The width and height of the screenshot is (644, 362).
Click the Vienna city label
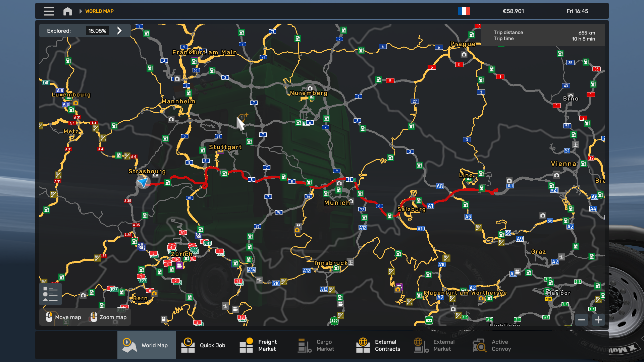pos(563,164)
